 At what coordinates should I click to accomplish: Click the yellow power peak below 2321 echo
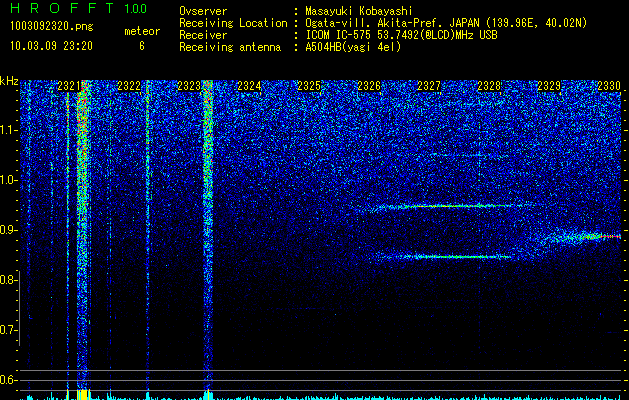point(83,394)
